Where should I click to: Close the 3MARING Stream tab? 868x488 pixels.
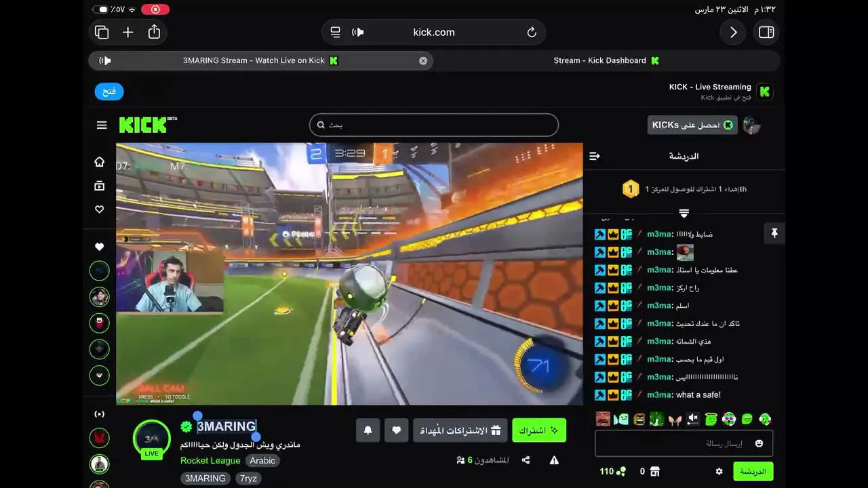point(423,60)
